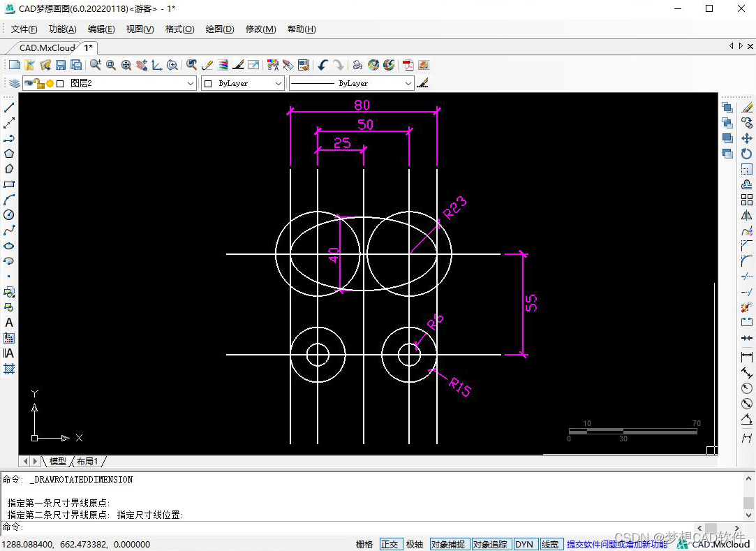Screen dimensions: 756x551
Task: Click the save file icon
Action: point(61,65)
